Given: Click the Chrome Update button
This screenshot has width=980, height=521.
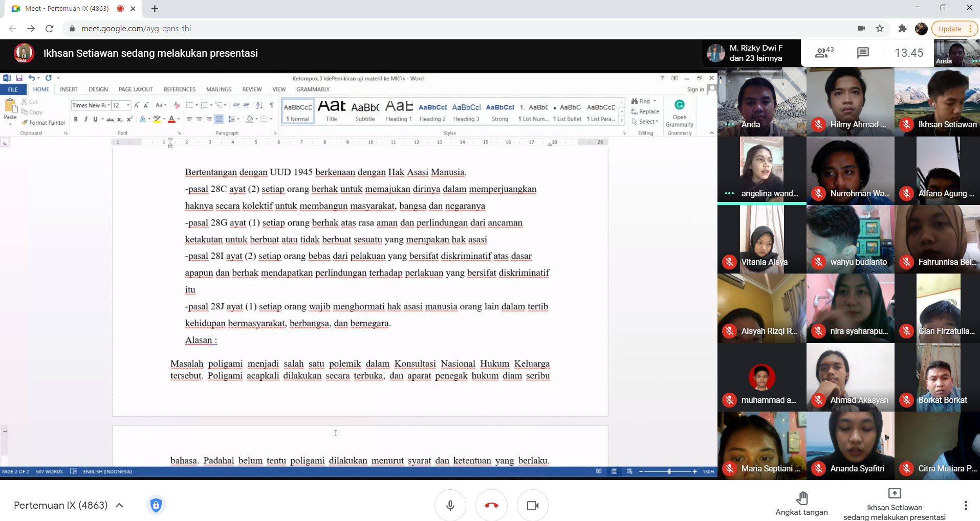Looking at the screenshot, I should click(x=950, y=29).
